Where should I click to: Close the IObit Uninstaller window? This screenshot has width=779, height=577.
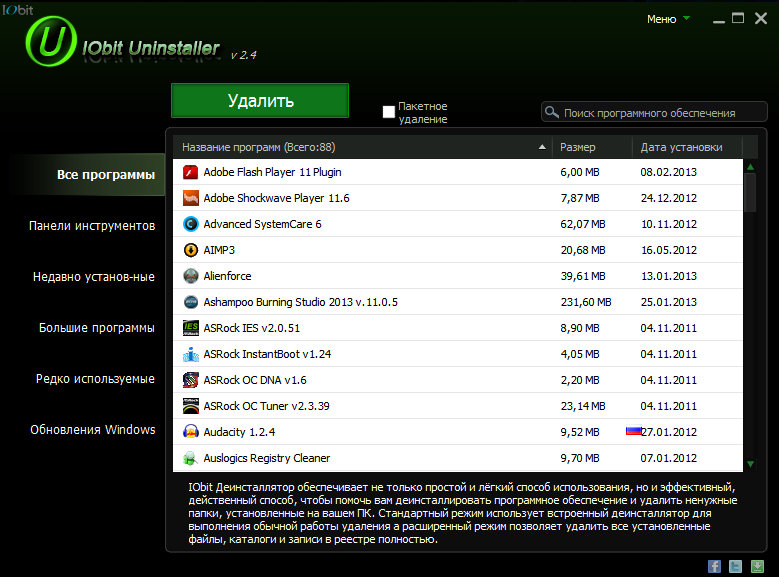(761, 18)
